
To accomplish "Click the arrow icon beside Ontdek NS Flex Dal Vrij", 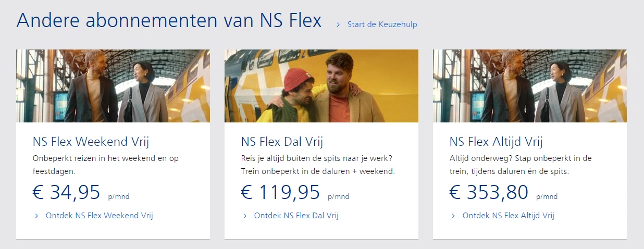I will point(245,216).
